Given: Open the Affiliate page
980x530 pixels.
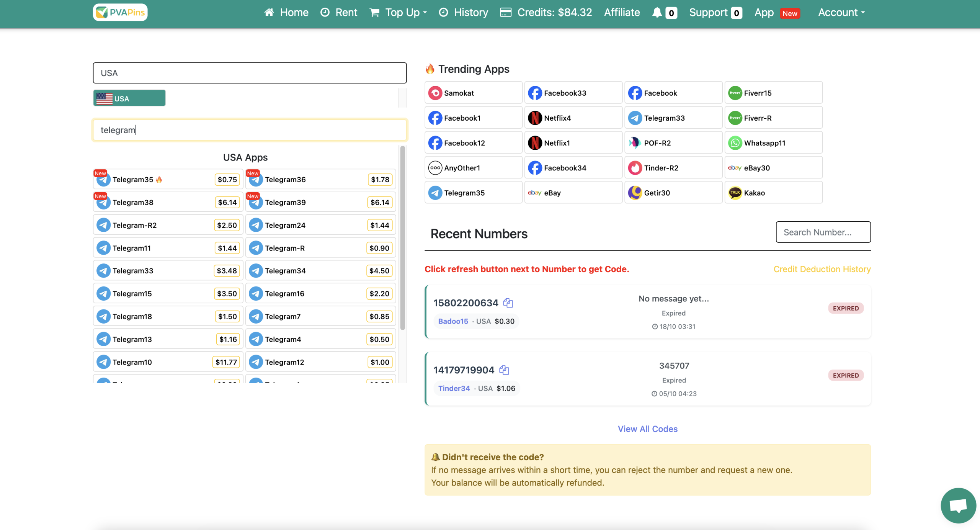Looking at the screenshot, I should [622, 13].
